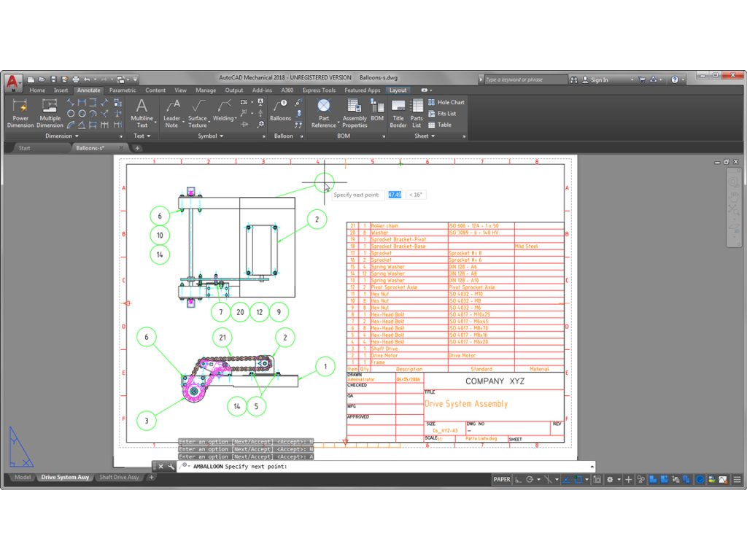This screenshot has width=747, height=560.
Task: Switch to the Model layout tab
Action: [23, 477]
